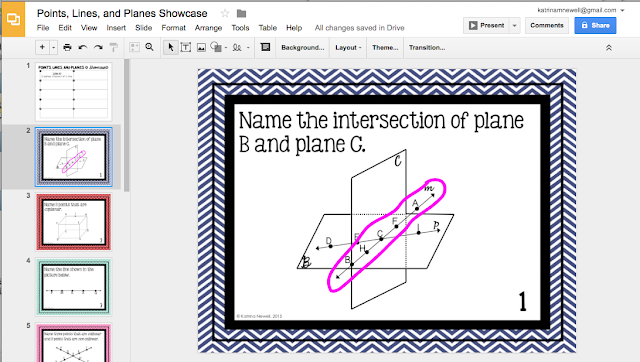Select the line tool

click(x=237, y=47)
